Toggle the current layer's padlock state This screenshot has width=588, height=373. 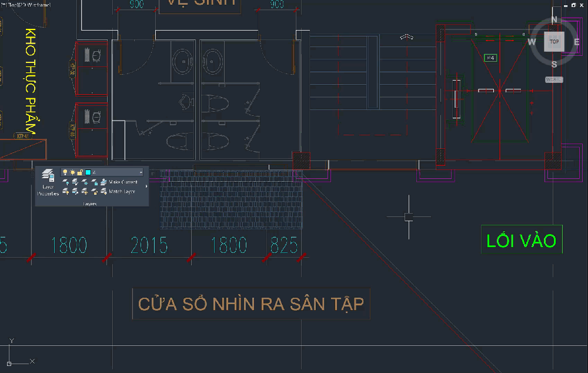pos(80,172)
